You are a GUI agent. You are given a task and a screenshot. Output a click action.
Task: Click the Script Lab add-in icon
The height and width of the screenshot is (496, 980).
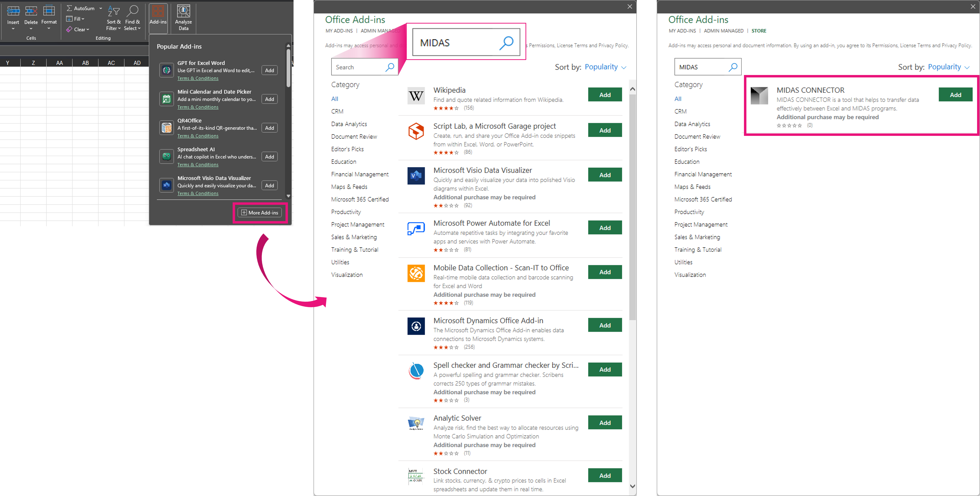click(416, 131)
